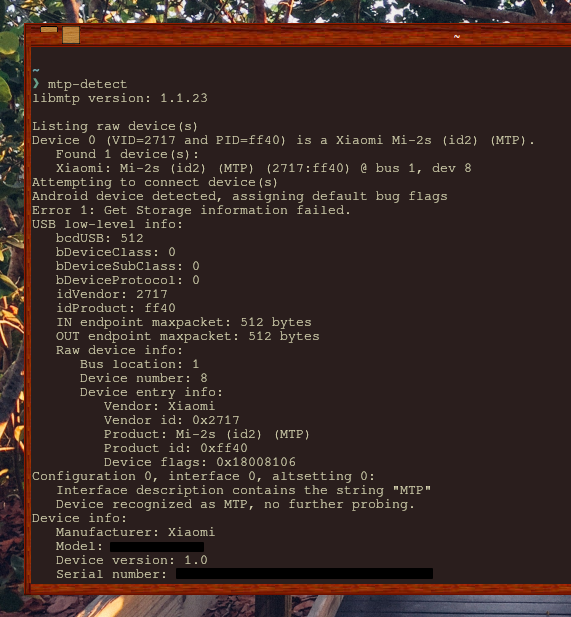This screenshot has height=617, width=571.
Task: Click the flat wooden minimize button in titlebar
Action: [x=49, y=30]
